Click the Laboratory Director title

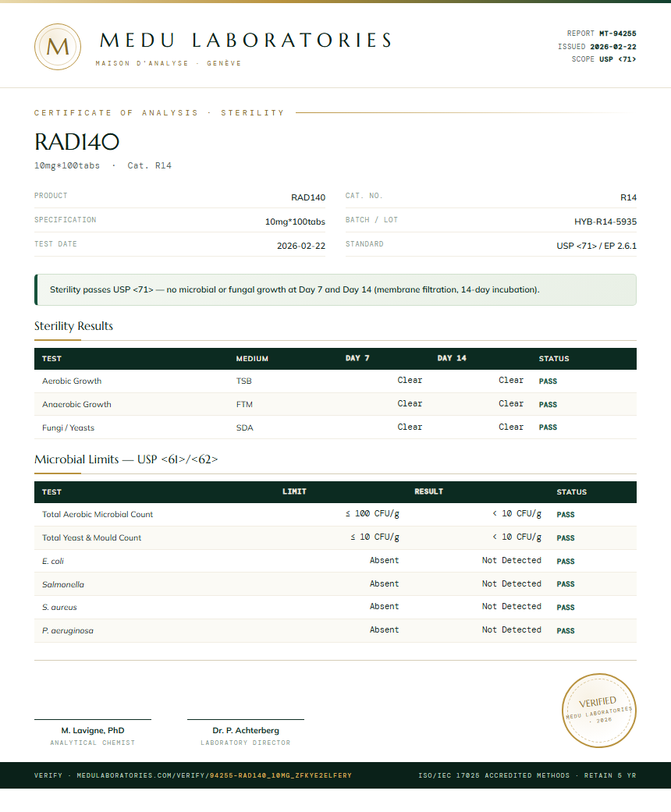(x=246, y=743)
